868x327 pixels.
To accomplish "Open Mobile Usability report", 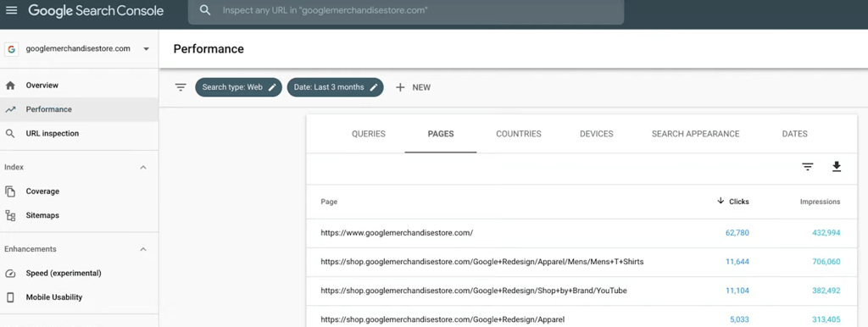I will coord(79,297).
